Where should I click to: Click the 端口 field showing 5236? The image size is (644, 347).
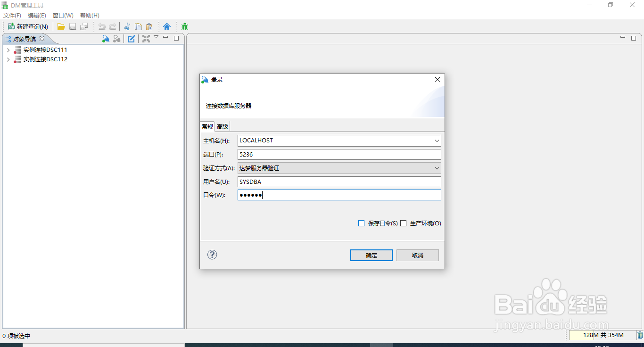(339, 154)
